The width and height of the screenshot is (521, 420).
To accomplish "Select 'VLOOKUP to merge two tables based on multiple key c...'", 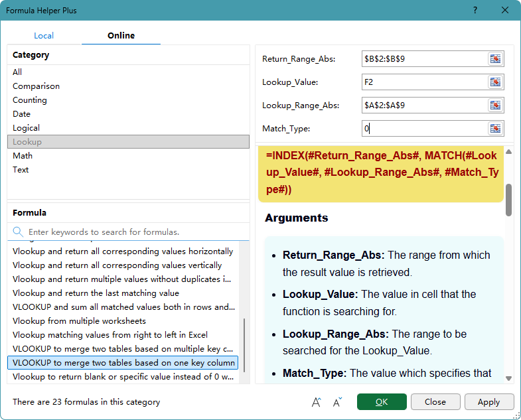I will tap(123, 349).
